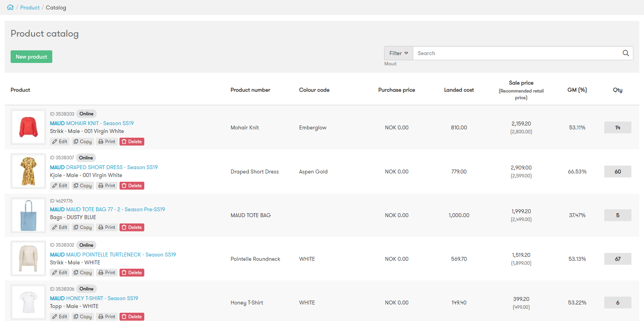Screen dimensions: 644x321
Task: Copy the Mohair Knit product
Action: [83, 142]
